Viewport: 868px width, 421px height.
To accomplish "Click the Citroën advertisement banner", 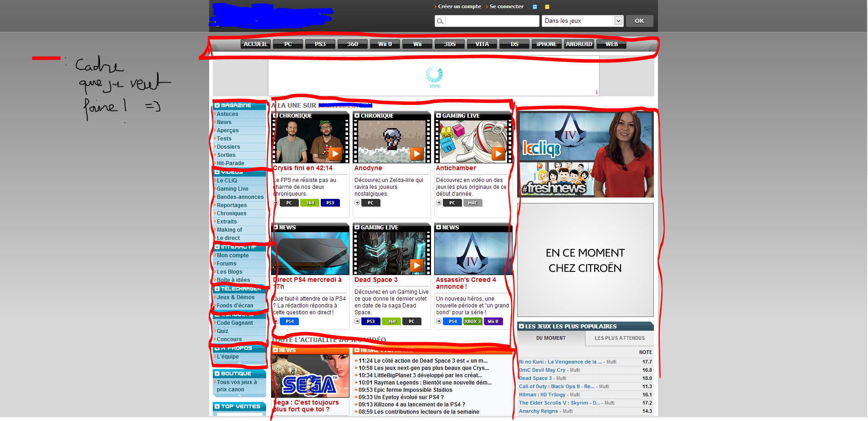I will (x=586, y=260).
